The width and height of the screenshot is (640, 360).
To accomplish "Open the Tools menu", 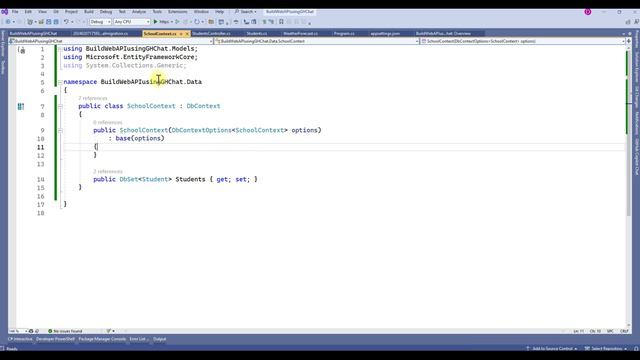I will pos(157,12).
